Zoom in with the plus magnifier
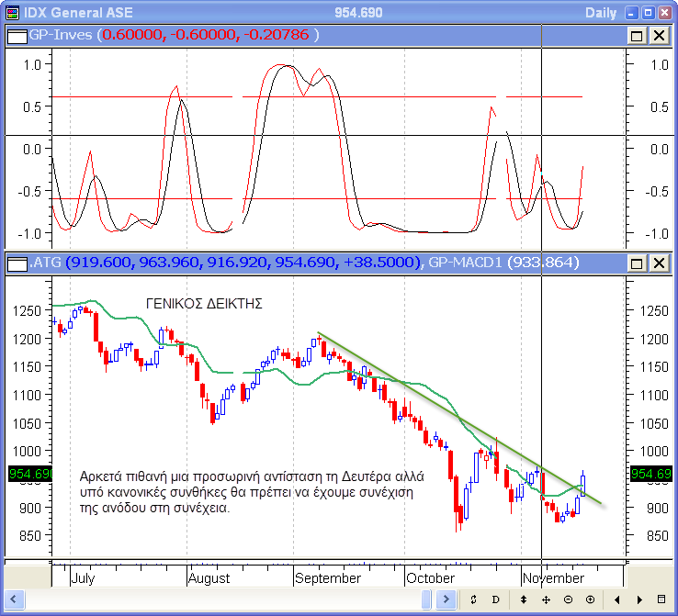 point(590,599)
